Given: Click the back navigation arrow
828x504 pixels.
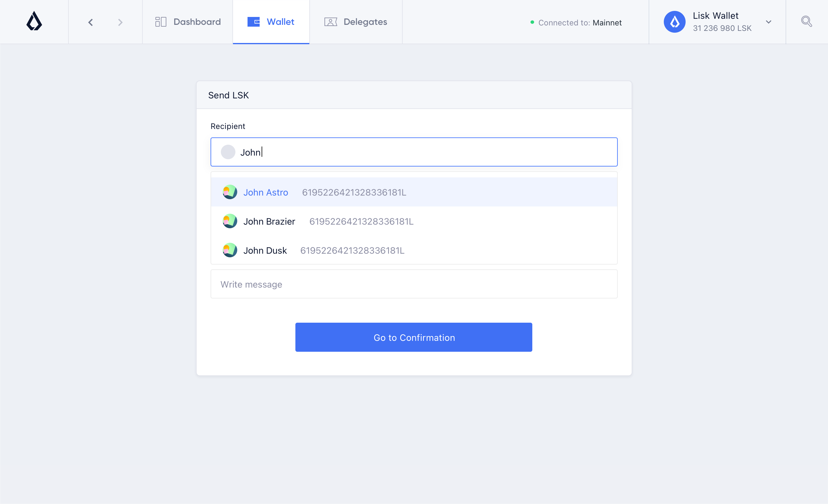Looking at the screenshot, I should click(90, 22).
